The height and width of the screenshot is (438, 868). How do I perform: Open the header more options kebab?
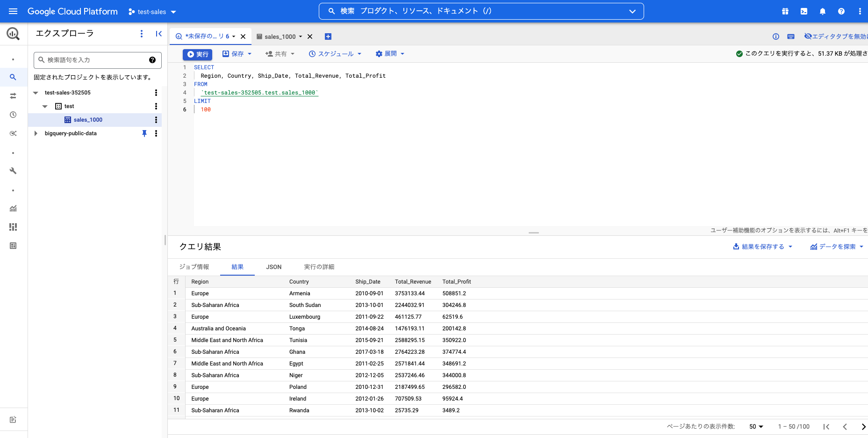coord(860,11)
